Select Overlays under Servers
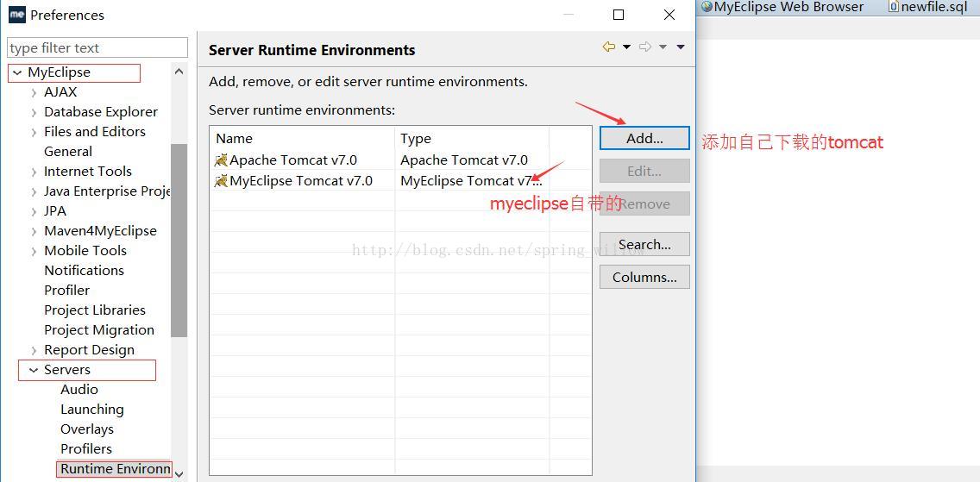980x482 pixels. [87, 429]
